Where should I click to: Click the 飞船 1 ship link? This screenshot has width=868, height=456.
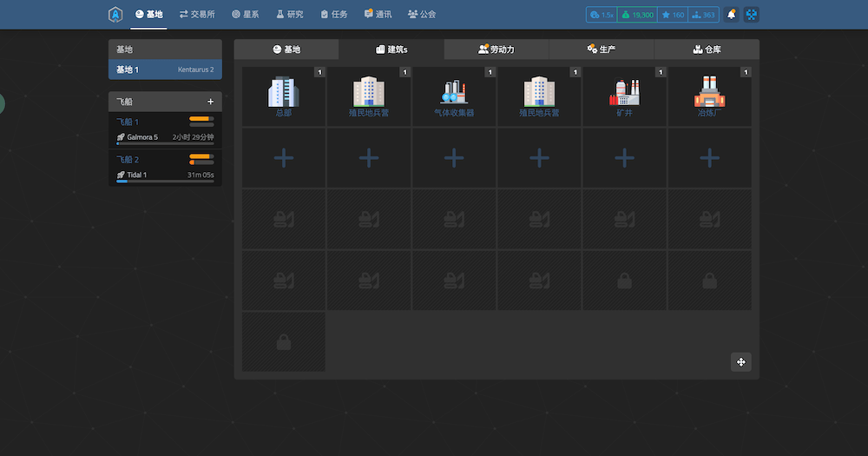tap(128, 122)
